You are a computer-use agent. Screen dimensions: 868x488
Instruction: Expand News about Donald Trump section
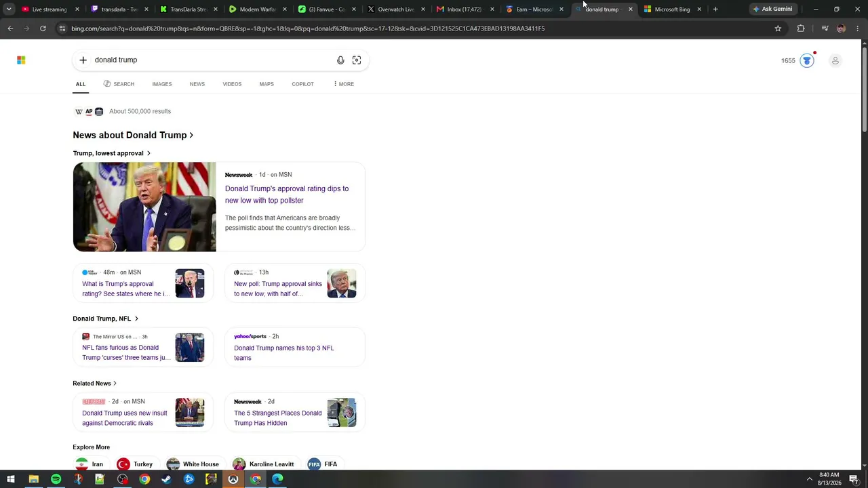pyautogui.click(x=133, y=135)
